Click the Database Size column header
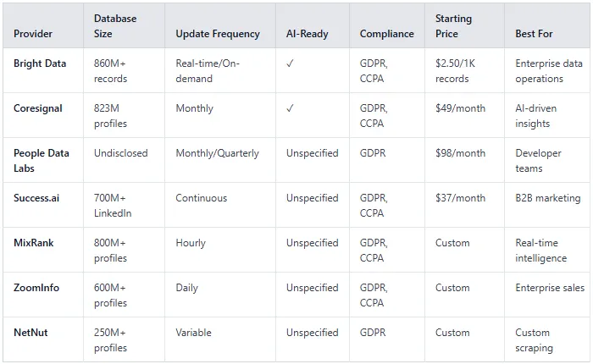 point(115,26)
